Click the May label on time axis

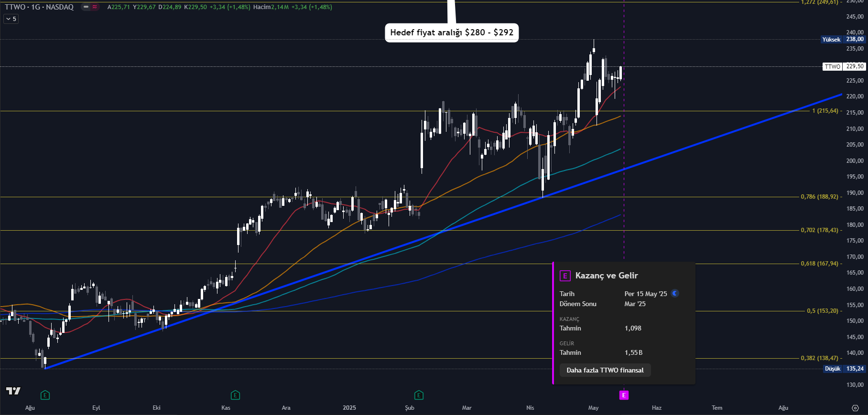593,408
